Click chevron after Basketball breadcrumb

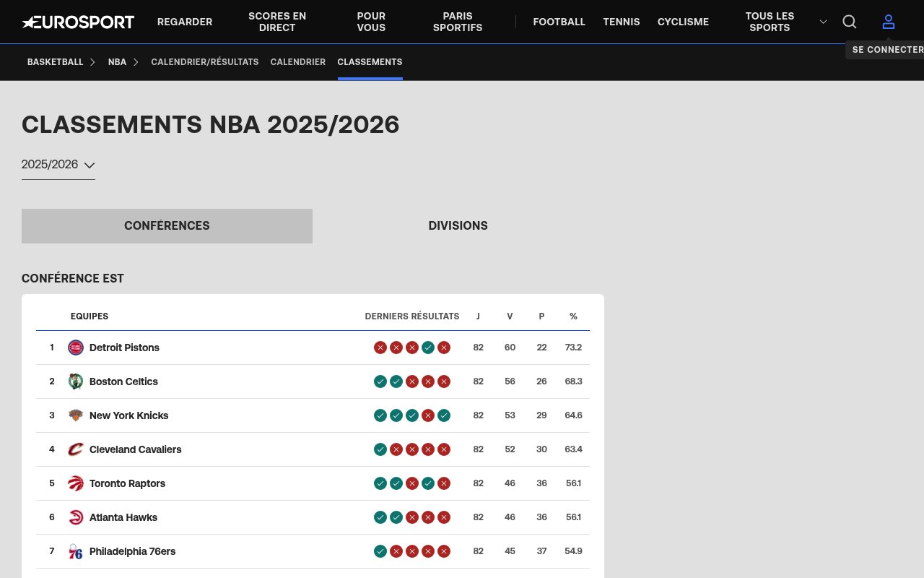click(92, 62)
